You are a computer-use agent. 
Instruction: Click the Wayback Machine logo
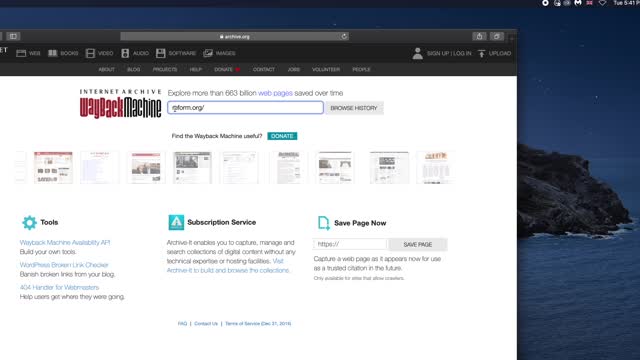tap(120, 104)
